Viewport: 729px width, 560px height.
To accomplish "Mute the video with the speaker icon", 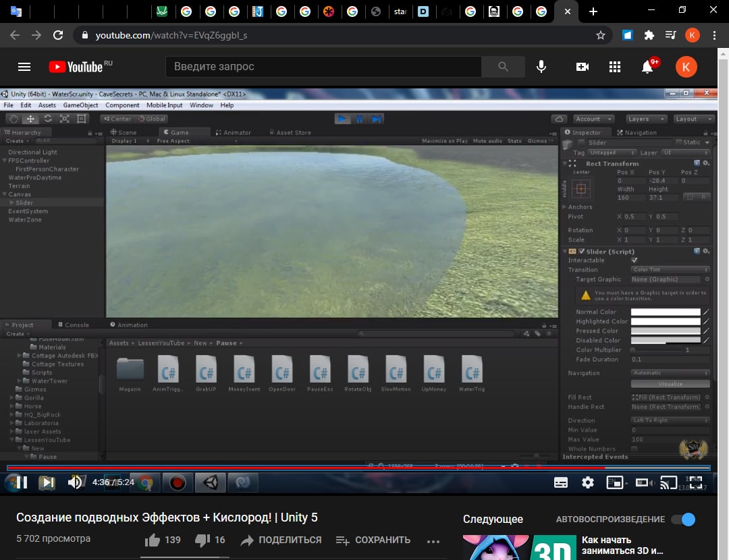I will pos(74,482).
